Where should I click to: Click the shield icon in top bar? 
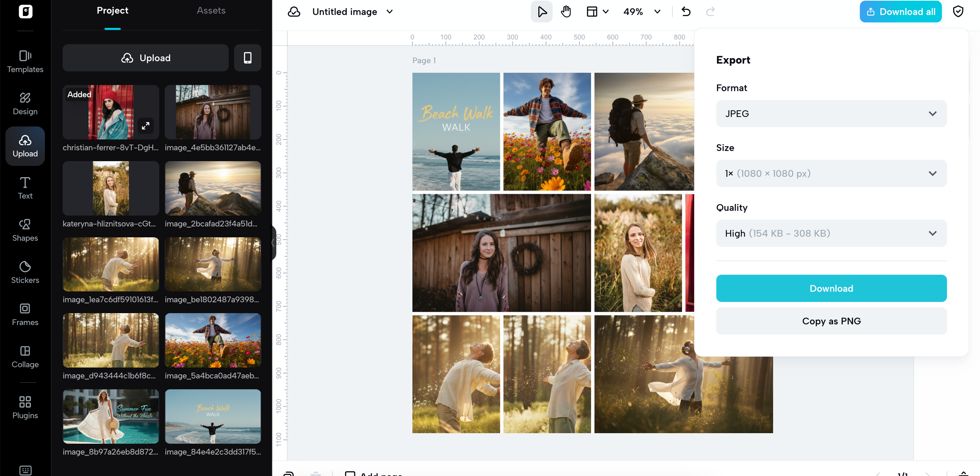click(958, 12)
